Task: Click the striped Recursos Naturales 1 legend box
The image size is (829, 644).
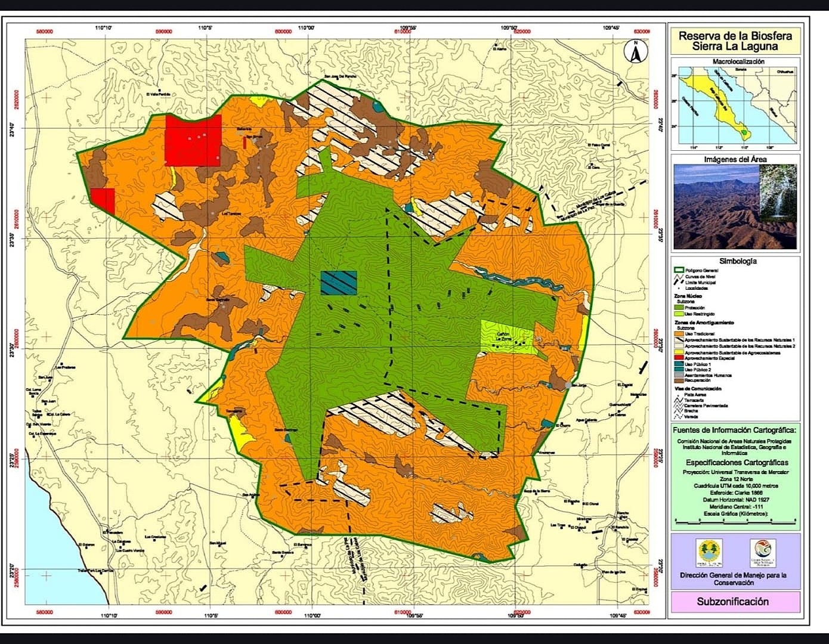Action: 678,340
